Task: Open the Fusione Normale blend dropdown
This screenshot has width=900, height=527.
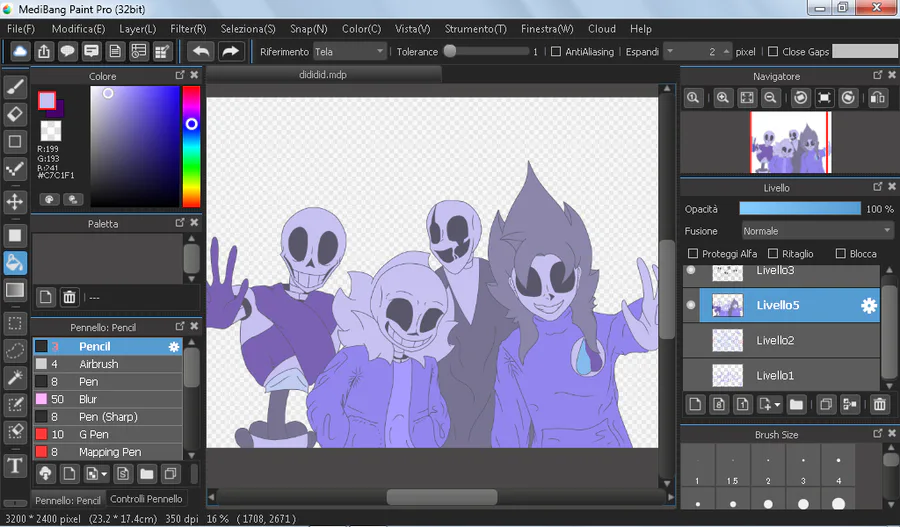Action: point(817,231)
